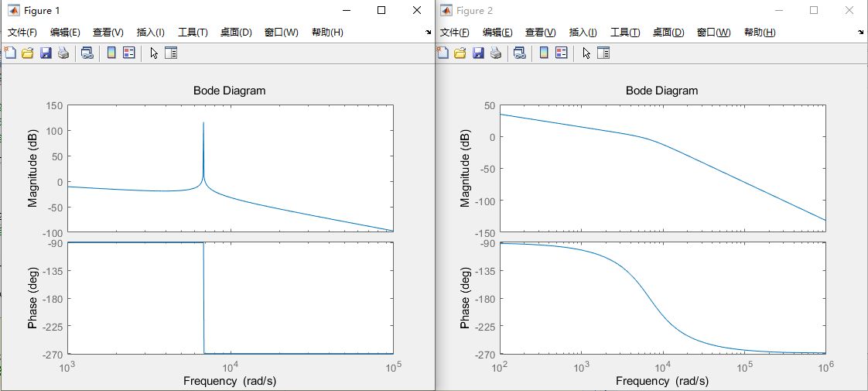868x391 pixels.
Task: Open 查看(V) menu in Figure 1
Action: coord(108,32)
